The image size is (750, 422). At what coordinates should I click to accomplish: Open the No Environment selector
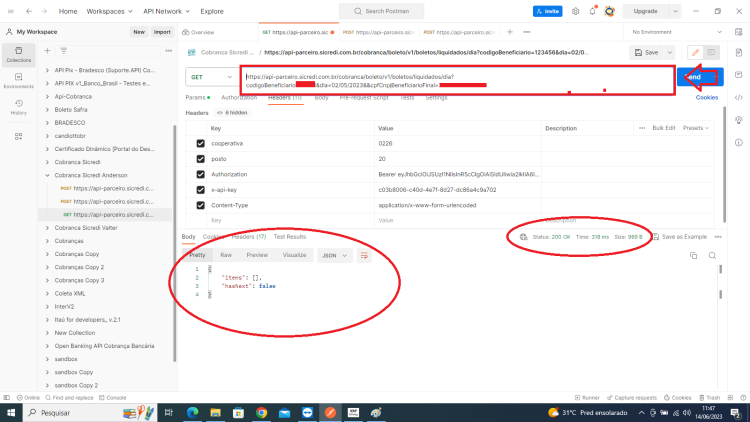(x=676, y=32)
